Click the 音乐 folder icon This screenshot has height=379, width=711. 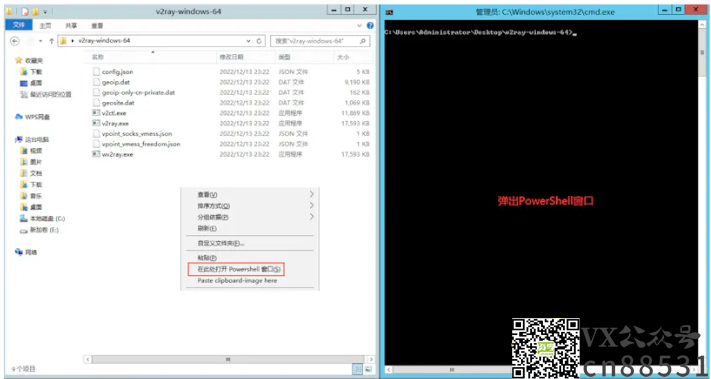click(24, 196)
